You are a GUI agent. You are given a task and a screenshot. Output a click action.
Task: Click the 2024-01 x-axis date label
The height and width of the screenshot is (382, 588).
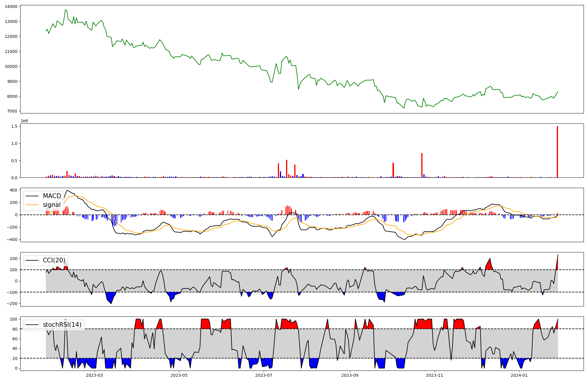pos(519,375)
